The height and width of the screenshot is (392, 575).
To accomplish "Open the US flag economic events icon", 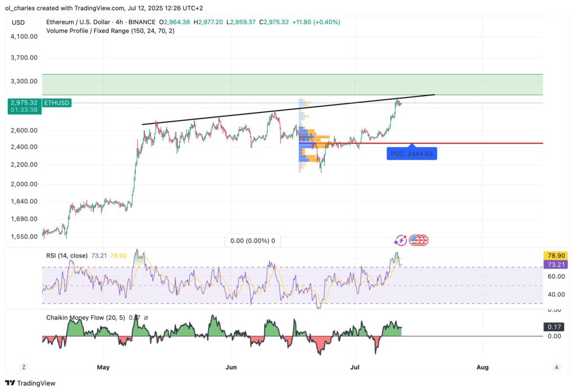I will (417, 240).
